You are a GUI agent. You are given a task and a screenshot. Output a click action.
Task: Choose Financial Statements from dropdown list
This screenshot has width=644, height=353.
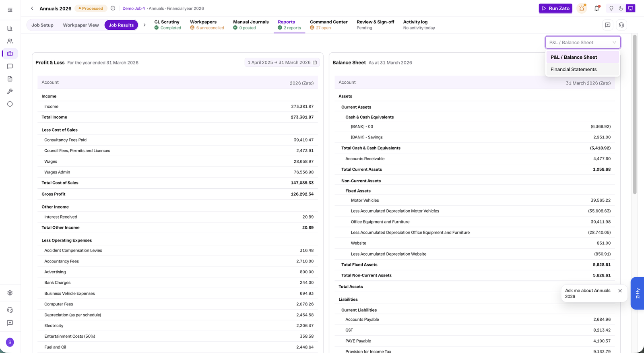[582, 69]
